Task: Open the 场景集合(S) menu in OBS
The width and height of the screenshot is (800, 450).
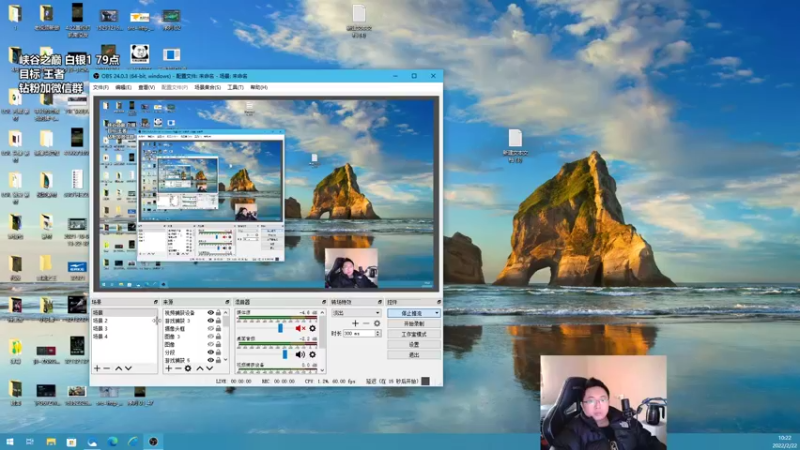Action: point(208,87)
